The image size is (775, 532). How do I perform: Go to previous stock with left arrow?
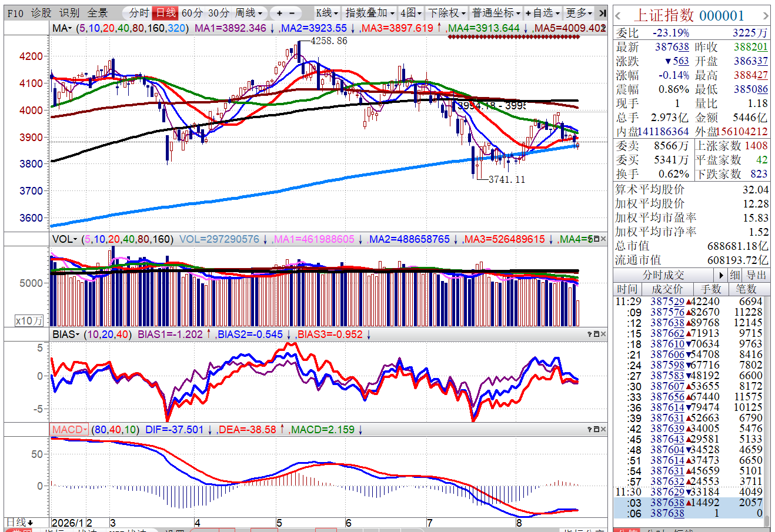tap(619, 16)
